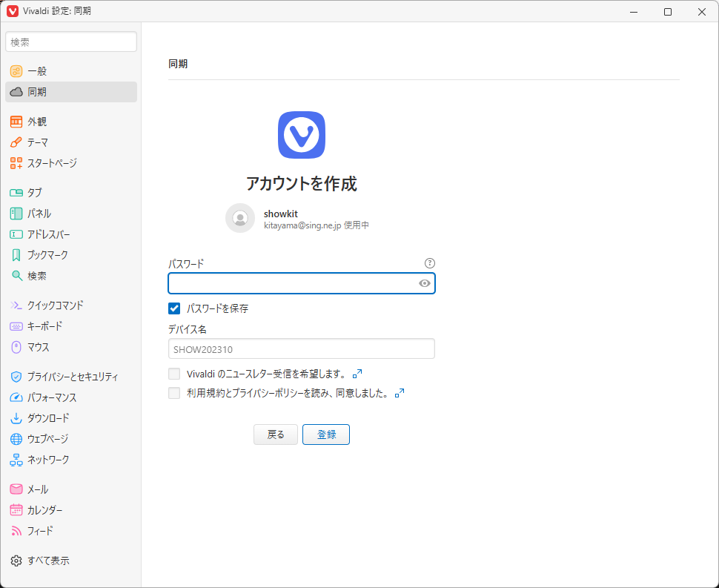The height and width of the screenshot is (588, 719).
Task: Click the large Vivaldi account logo
Action: pos(302,135)
